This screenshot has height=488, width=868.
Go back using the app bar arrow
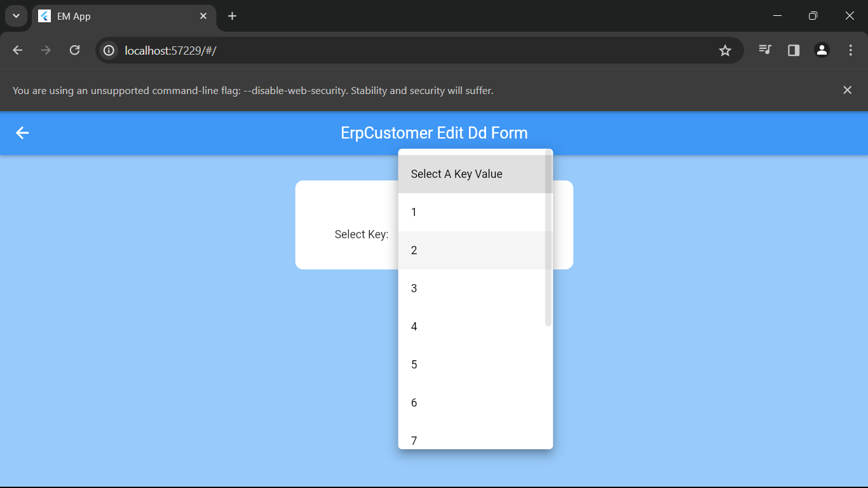(22, 133)
